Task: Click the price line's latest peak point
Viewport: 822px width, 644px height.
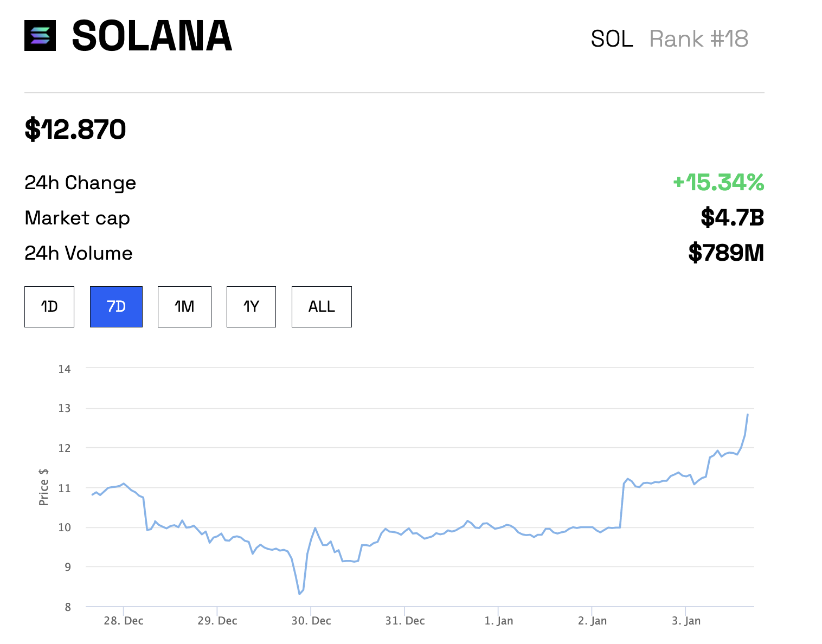Action: tap(748, 415)
